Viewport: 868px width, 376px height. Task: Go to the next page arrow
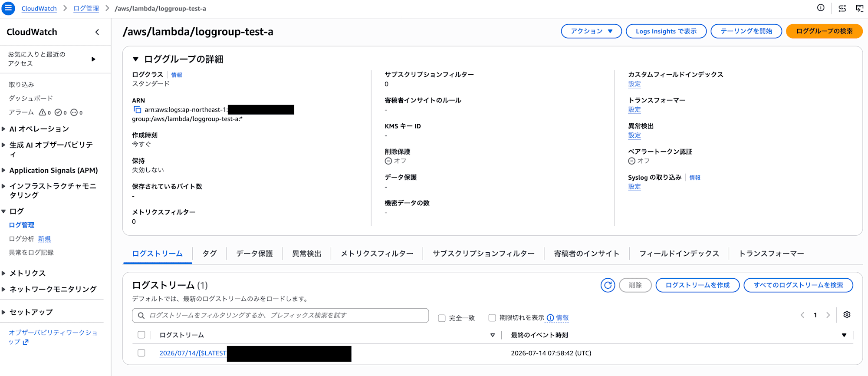[828, 315]
